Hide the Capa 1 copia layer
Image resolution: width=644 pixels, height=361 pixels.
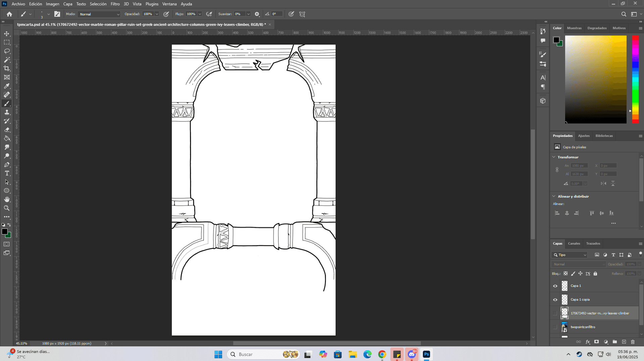pyautogui.click(x=555, y=300)
